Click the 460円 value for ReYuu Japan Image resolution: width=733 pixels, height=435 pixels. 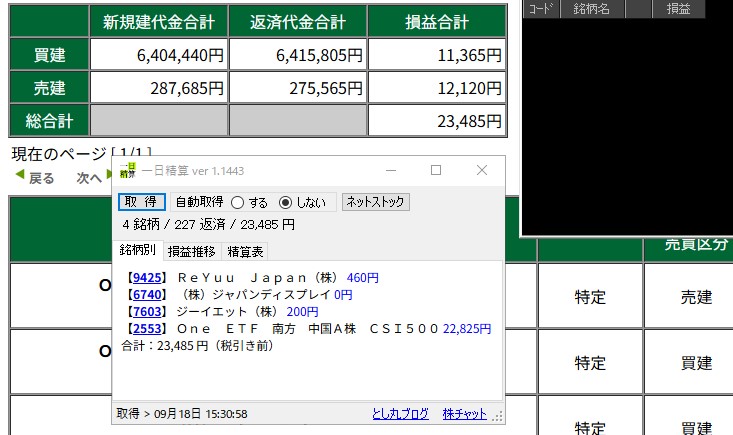click(363, 278)
